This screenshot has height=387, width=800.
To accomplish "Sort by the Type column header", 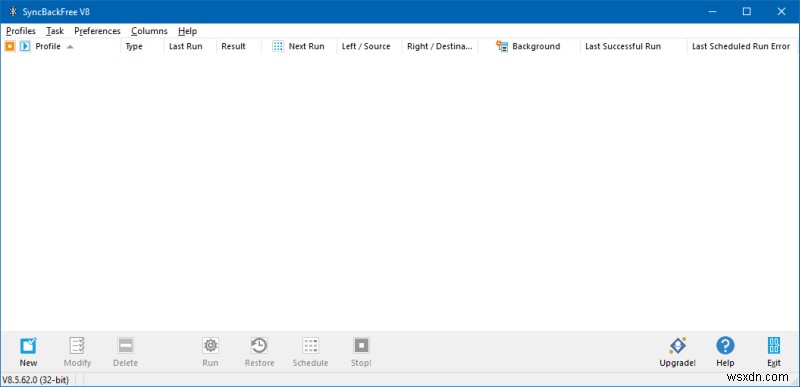I will tap(134, 46).
